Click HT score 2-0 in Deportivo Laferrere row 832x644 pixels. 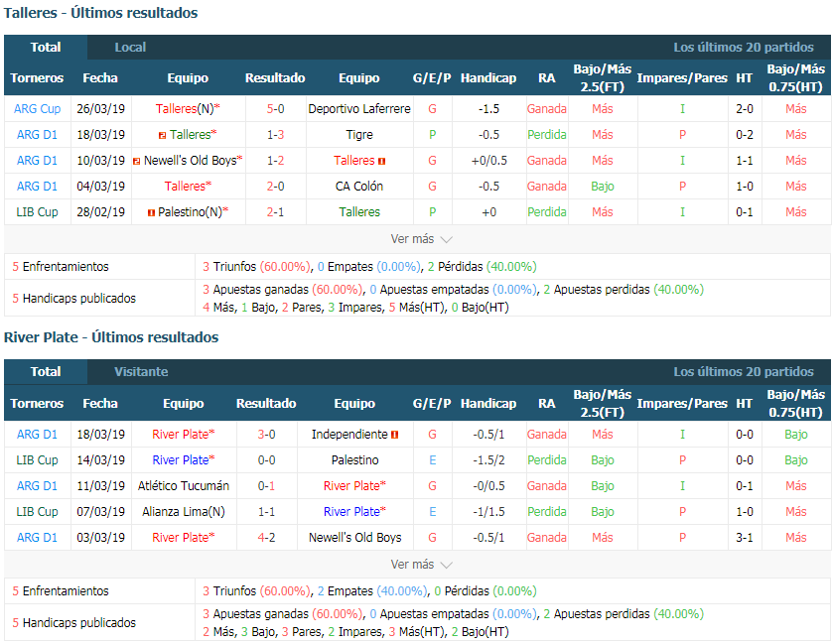[745, 109]
